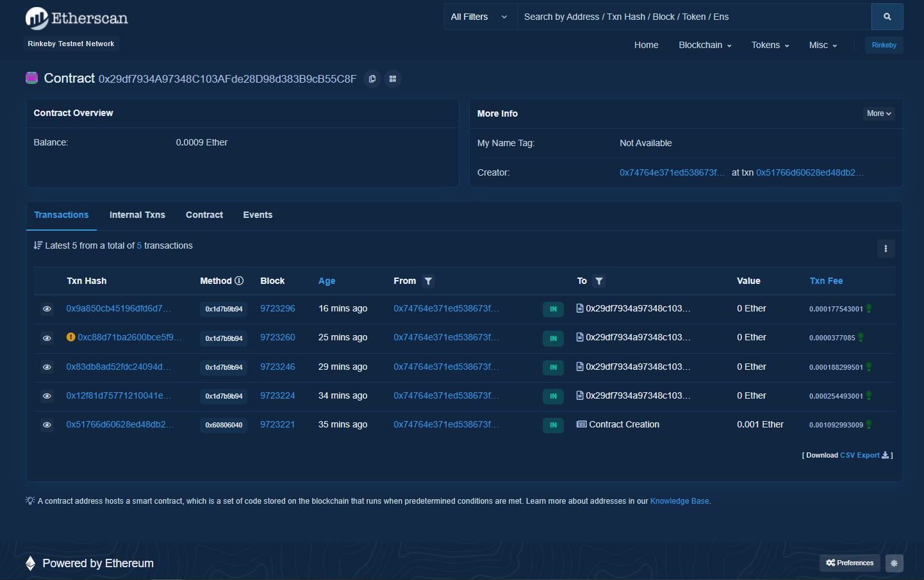The image size is (924, 580).
Task: Open the Knowledge Base link
Action: (x=680, y=501)
